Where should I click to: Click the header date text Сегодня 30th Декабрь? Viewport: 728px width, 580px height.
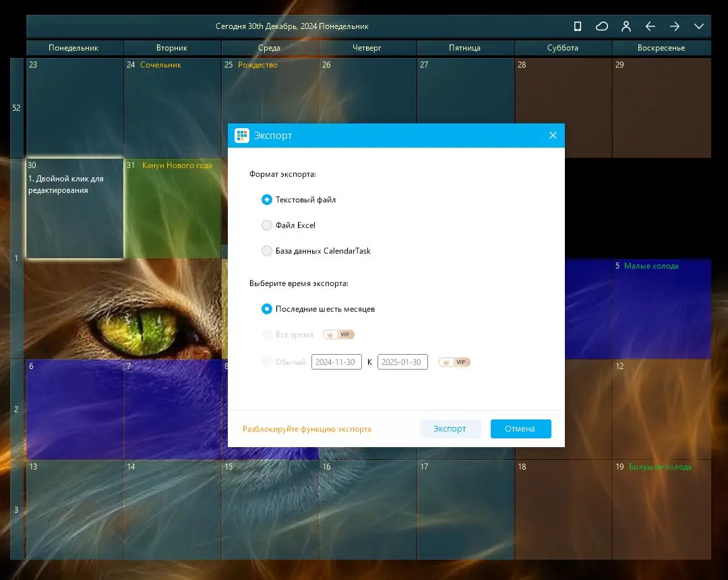tap(292, 26)
